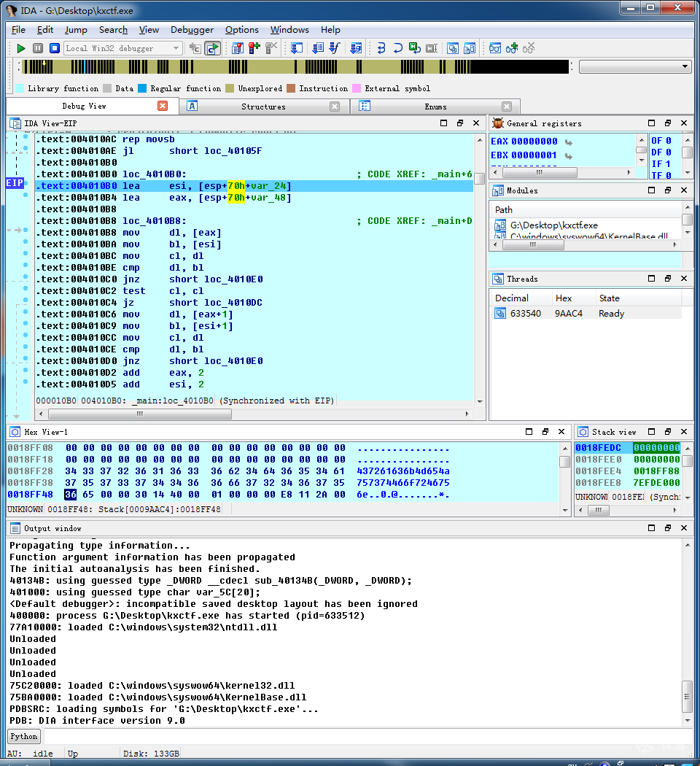The height and width of the screenshot is (766, 700).
Task: Click the first double-window toolbar icon
Action: tap(453, 48)
